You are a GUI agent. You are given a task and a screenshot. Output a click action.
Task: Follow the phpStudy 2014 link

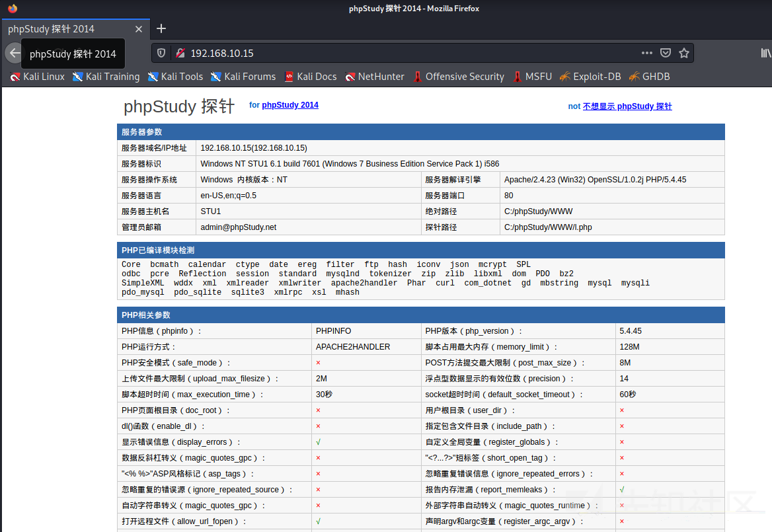pyautogui.click(x=290, y=105)
